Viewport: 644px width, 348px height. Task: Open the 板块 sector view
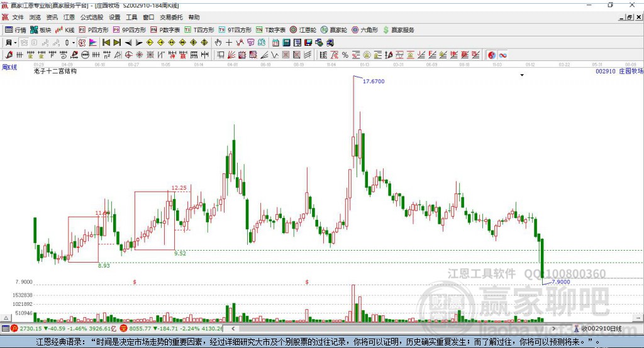40,30
